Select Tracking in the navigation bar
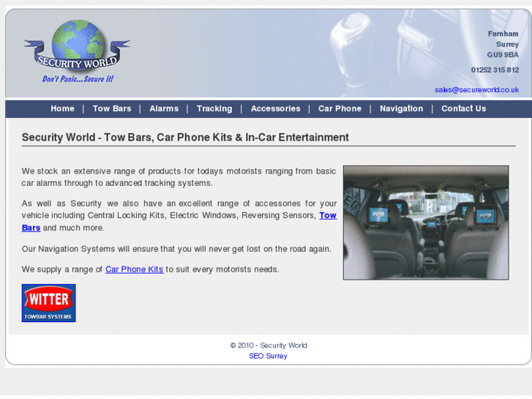Image resolution: width=532 pixels, height=399 pixels. (x=214, y=108)
